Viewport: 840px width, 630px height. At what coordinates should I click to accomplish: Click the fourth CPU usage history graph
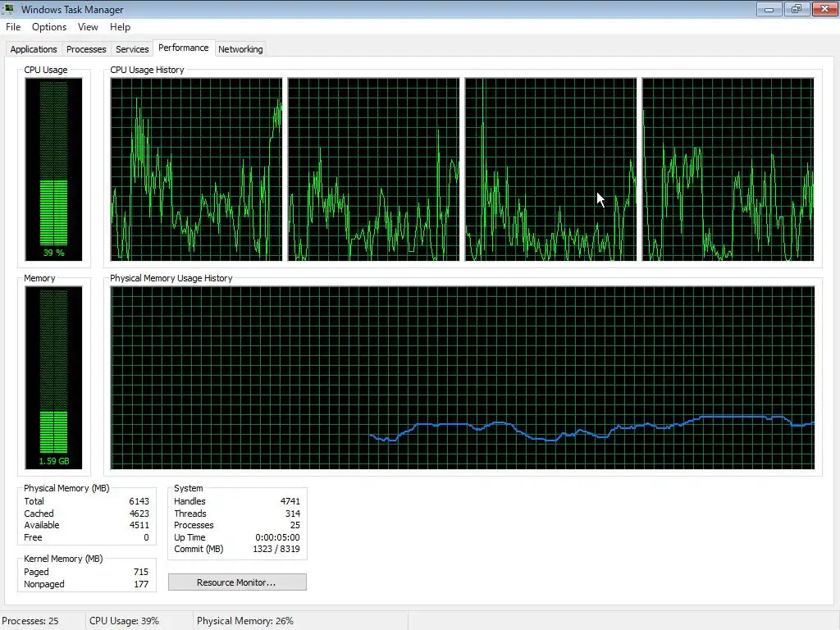728,169
